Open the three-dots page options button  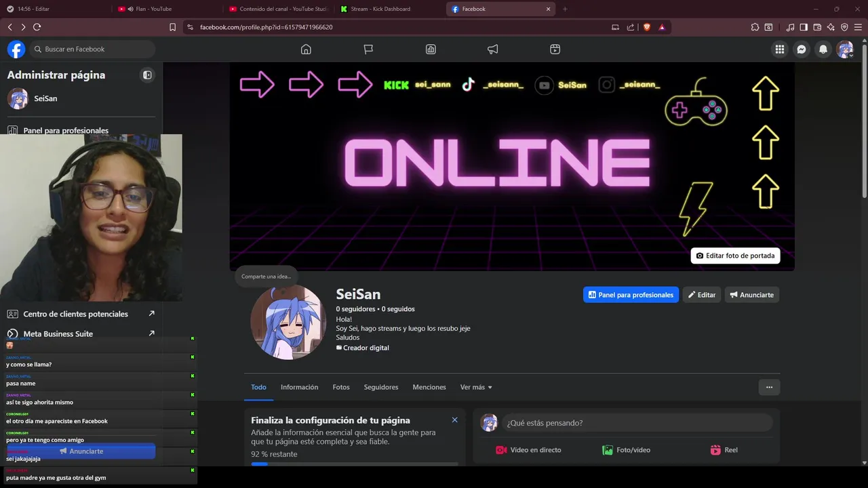coord(769,387)
